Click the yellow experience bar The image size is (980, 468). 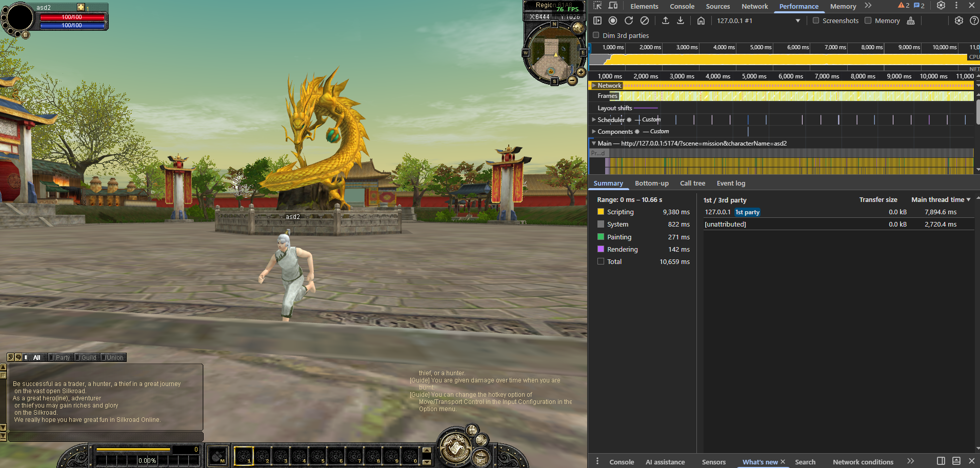tap(133, 450)
